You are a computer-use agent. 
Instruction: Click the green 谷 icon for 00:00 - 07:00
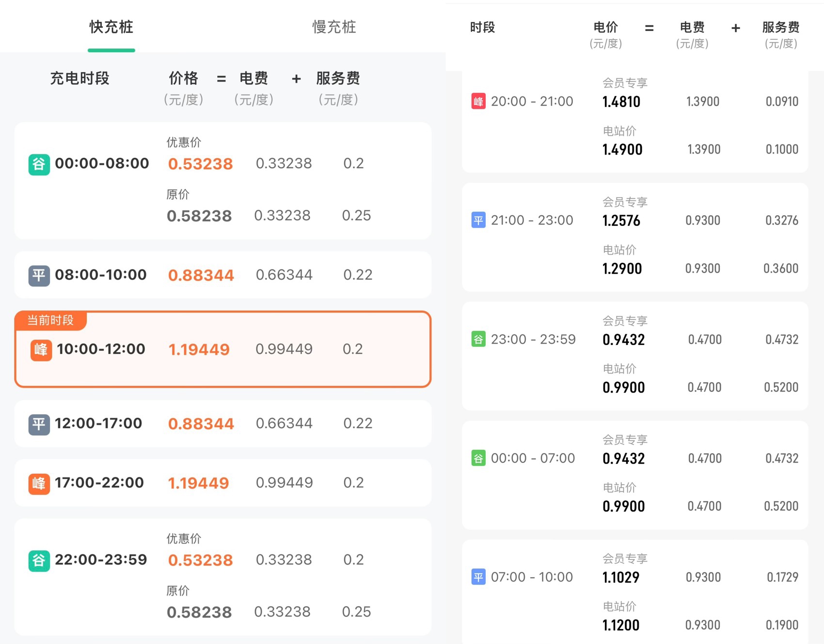[478, 458]
